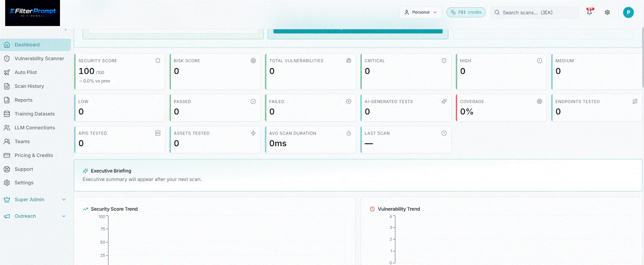Click the Avg Scan Duration timer icon
The width and height of the screenshot is (644, 265).
point(349,133)
